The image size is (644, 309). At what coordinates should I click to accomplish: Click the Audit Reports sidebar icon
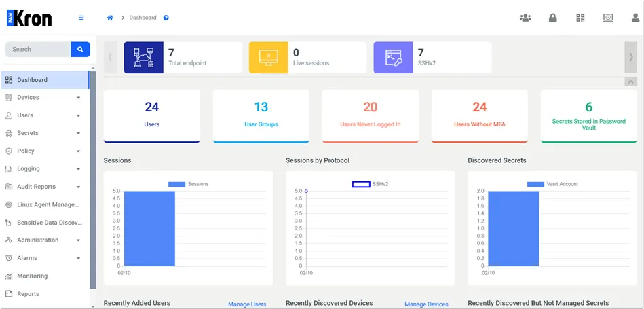click(9, 187)
